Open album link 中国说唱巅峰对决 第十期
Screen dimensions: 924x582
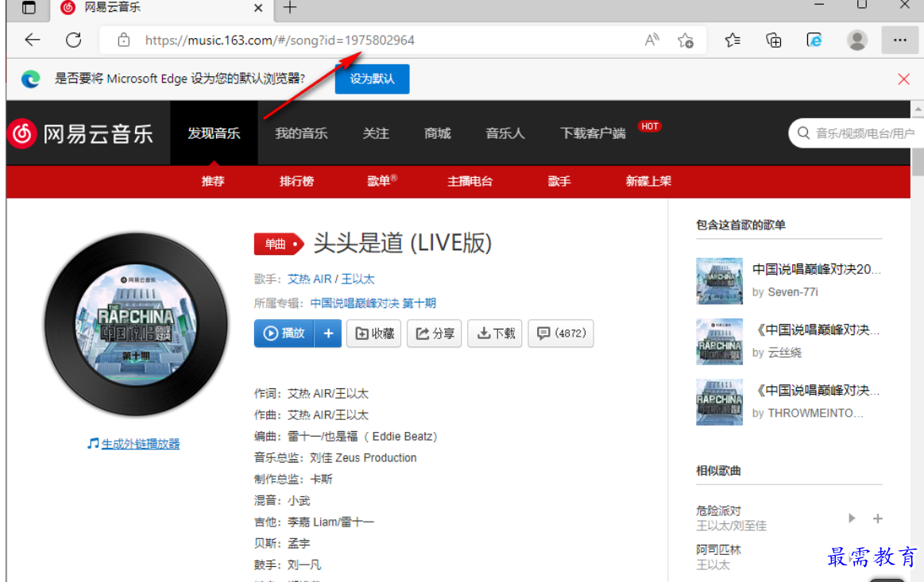373,303
